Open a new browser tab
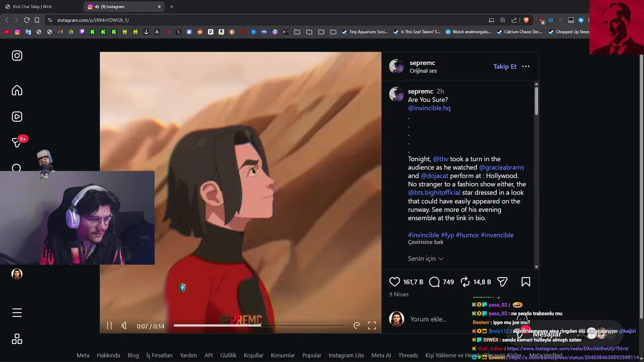Screen dimensions: 644x362 point(172,7)
